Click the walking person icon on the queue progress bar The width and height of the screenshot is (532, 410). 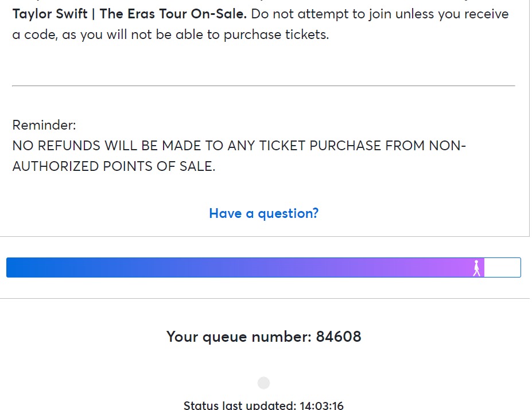(476, 267)
